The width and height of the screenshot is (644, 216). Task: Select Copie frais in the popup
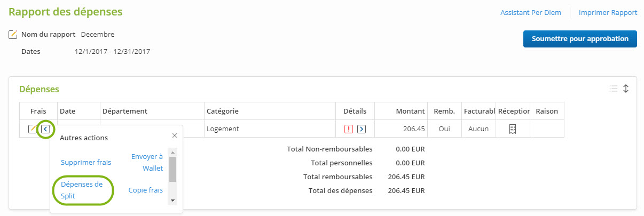tap(145, 190)
